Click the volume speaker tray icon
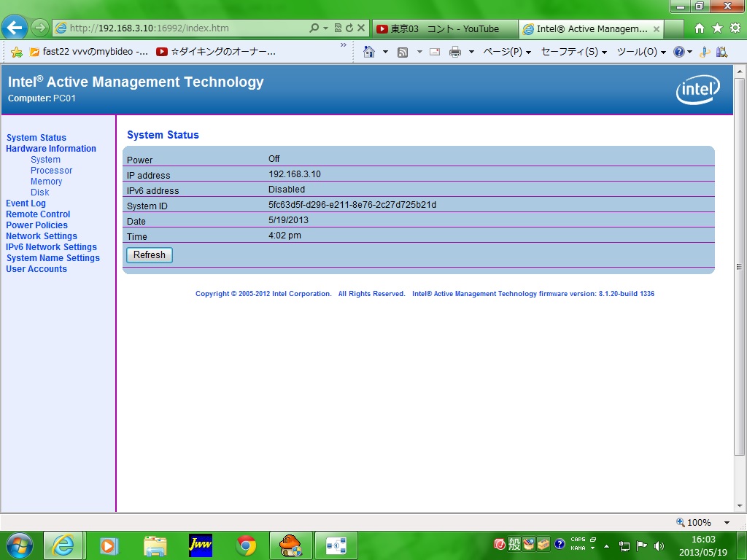The width and height of the screenshot is (747, 560). 659,545
